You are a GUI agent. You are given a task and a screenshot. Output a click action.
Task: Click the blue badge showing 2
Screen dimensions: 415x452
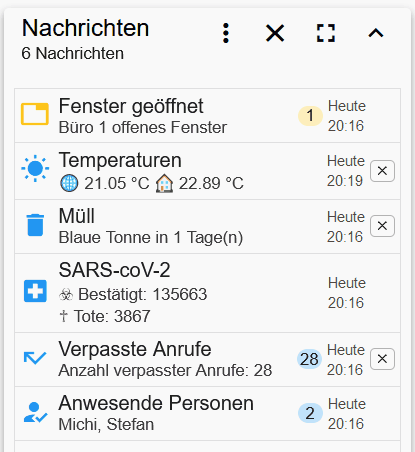310,413
